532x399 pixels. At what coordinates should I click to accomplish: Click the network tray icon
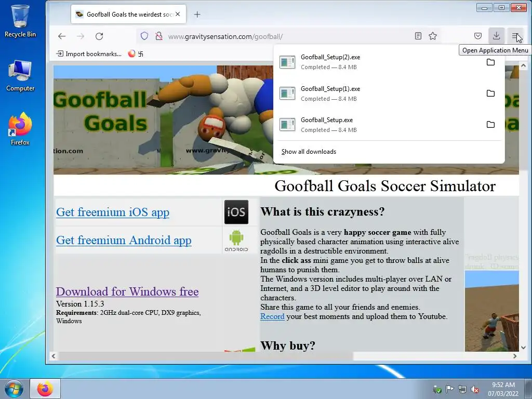462,390
